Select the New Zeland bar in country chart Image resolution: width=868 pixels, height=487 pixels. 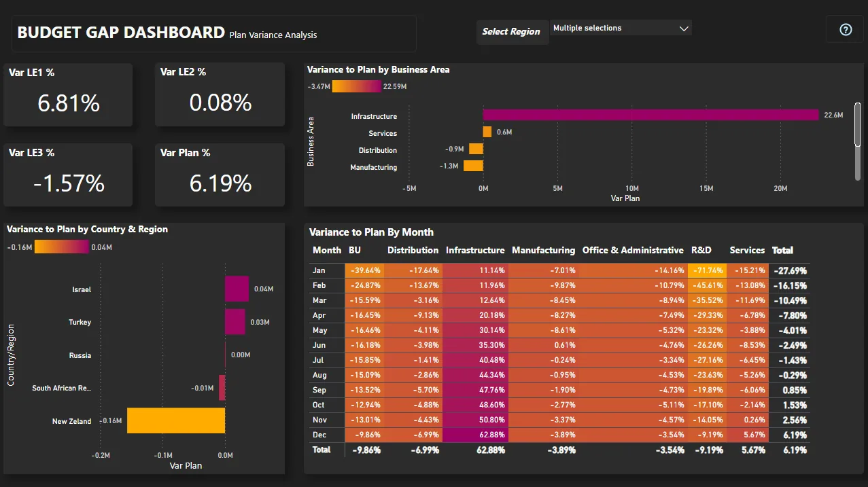pos(176,420)
